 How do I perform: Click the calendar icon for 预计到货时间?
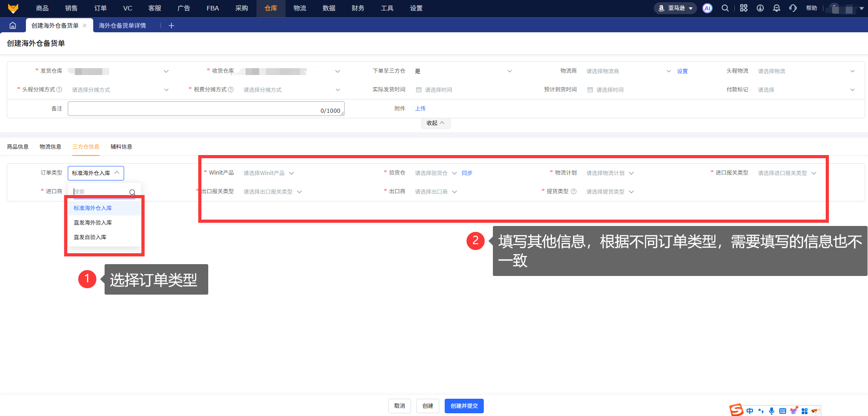pyautogui.click(x=590, y=90)
